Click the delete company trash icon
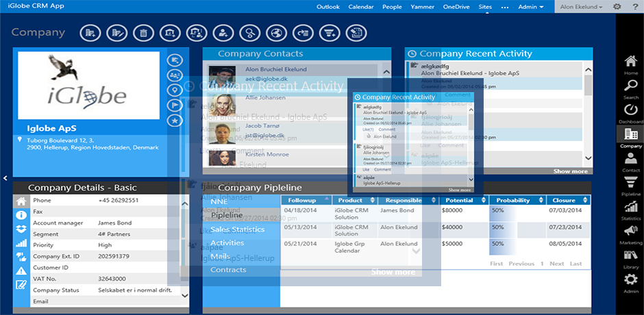The height and width of the screenshot is (315, 644). click(143, 33)
